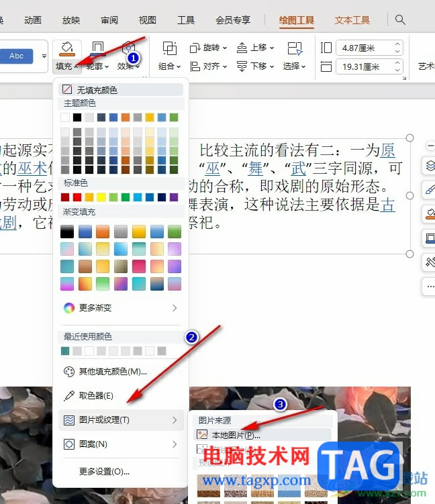Select the black theme color swatch
Viewport: 435px width, 504px height.
pyautogui.click(x=77, y=117)
